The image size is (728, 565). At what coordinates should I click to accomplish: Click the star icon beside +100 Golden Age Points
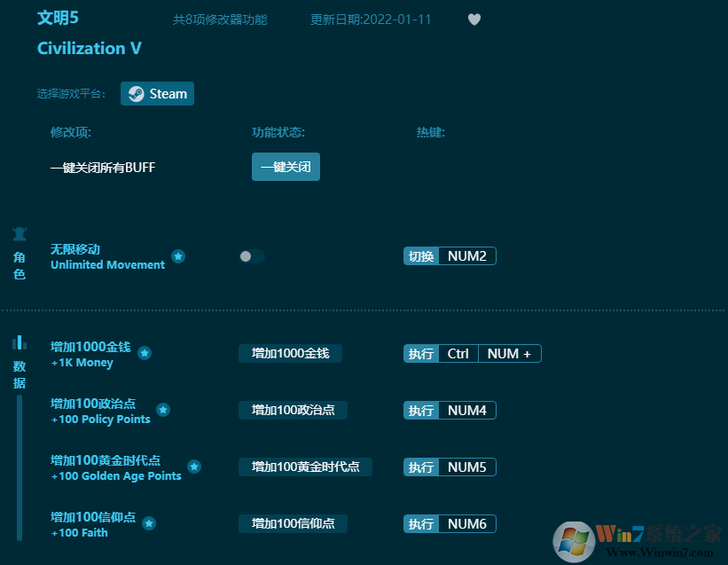(x=194, y=467)
